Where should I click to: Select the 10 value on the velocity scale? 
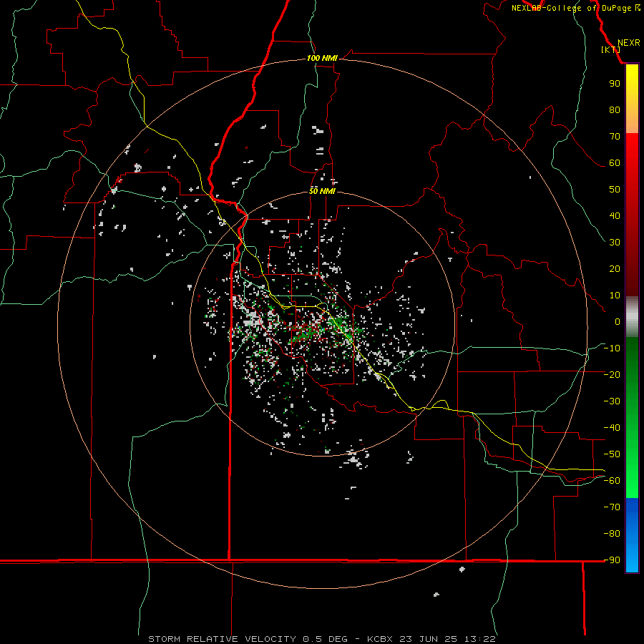615,296
